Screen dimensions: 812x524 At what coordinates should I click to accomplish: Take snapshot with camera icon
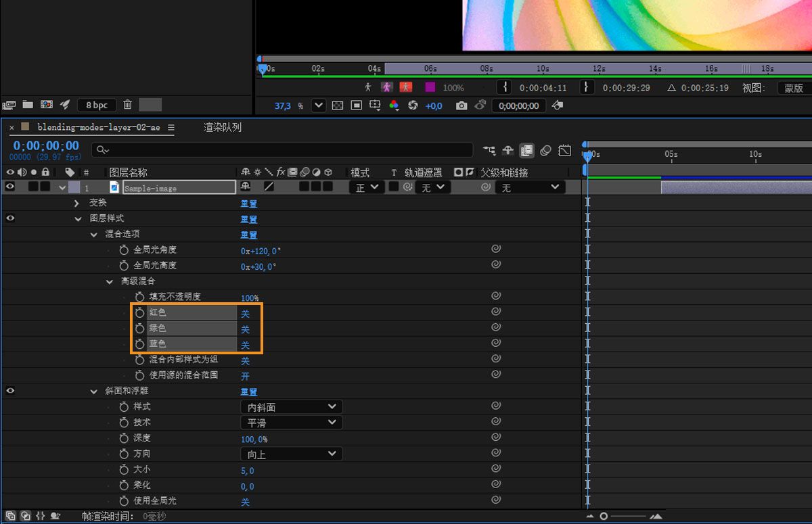tap(461, 105)
